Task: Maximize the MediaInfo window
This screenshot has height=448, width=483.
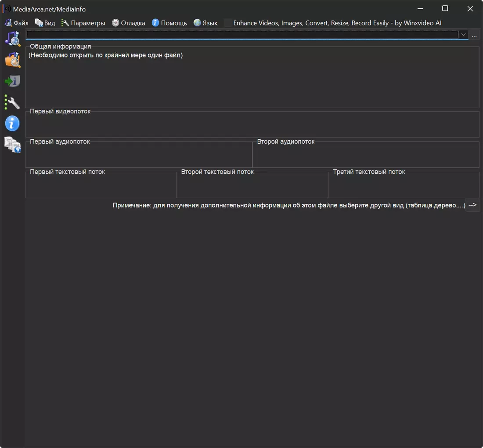Action: click(x=445, y=9)
